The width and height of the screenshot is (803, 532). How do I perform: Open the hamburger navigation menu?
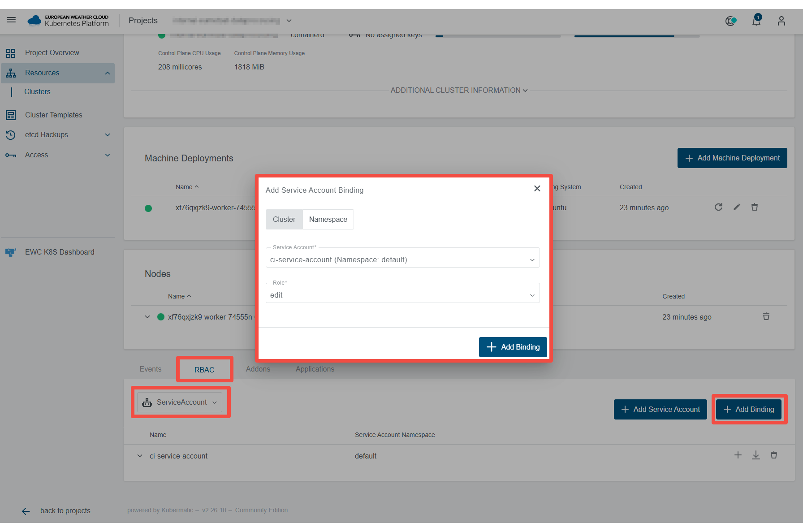click(11, 20)
